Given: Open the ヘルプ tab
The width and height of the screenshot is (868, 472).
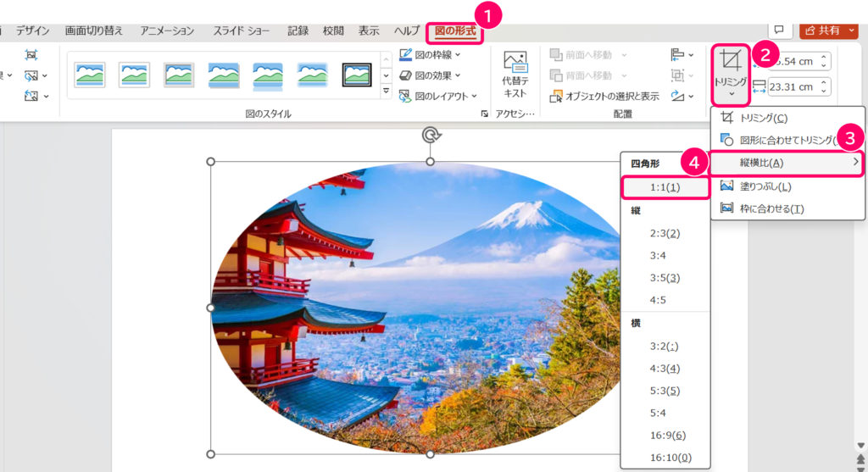Looking at the screenshot, I should click(406, 31).
